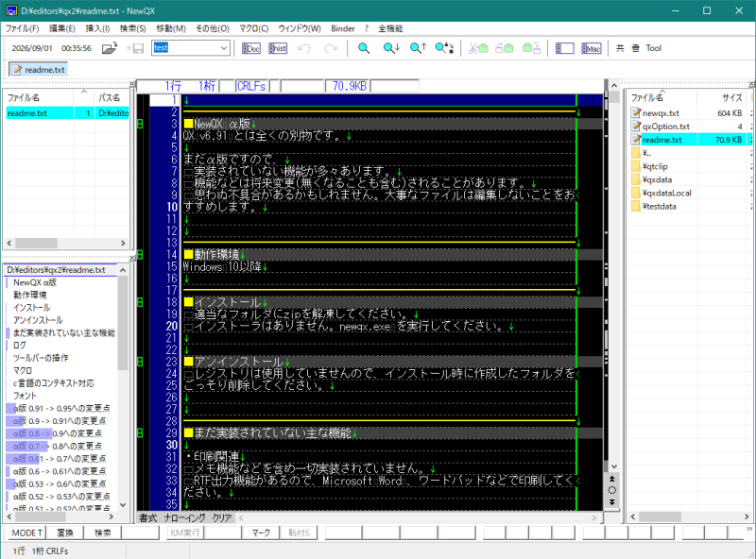Click the sidebar panel layout icon
Screen dimensions: 756x559
pyautogui.click(x=564, y=48)
